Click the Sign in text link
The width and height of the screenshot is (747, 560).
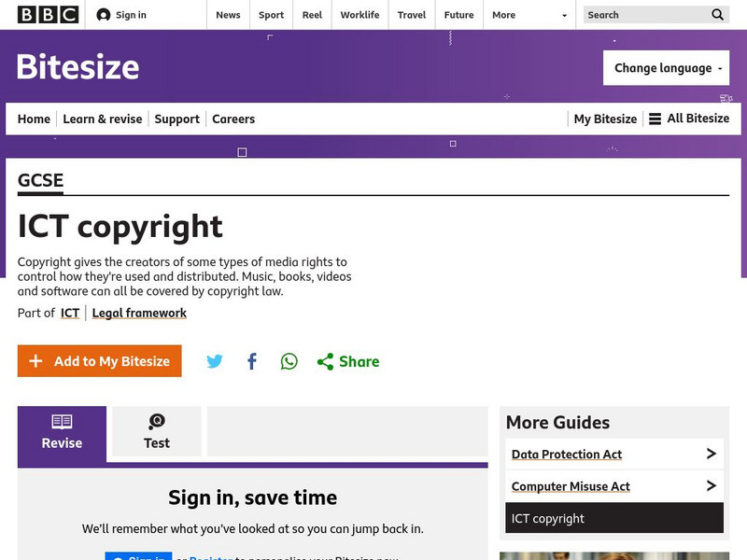131,15
